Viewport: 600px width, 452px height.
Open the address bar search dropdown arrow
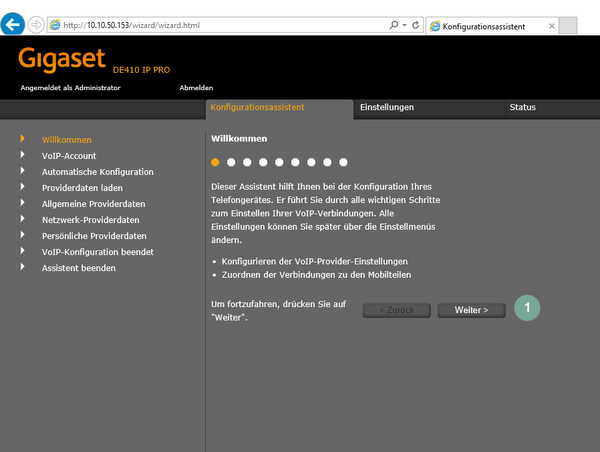click(x=406, y=24)
